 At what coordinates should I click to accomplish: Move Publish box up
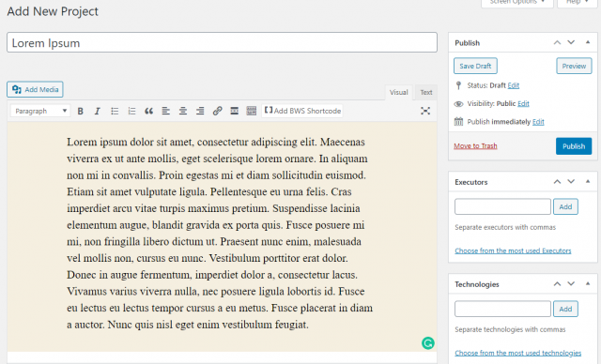[x=557, y=42]
